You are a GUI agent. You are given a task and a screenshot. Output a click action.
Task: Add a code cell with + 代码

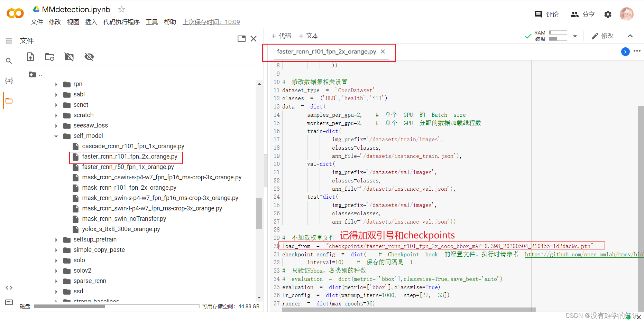(x=281, y=36)
